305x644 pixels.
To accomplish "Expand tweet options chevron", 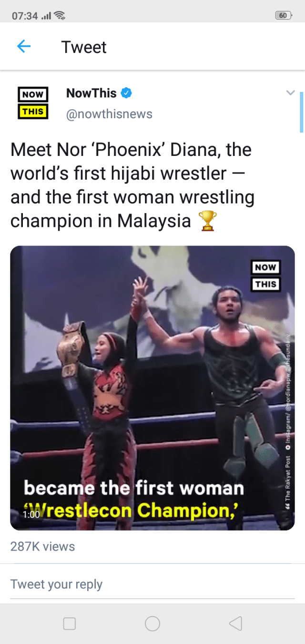I will (290, 93).
